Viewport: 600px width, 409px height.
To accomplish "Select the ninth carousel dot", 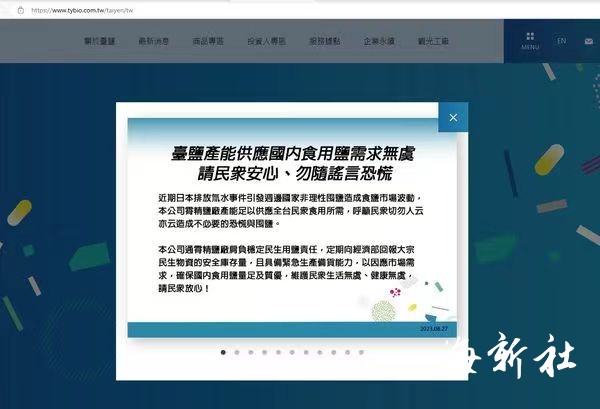I will click(x=334, y=352).
